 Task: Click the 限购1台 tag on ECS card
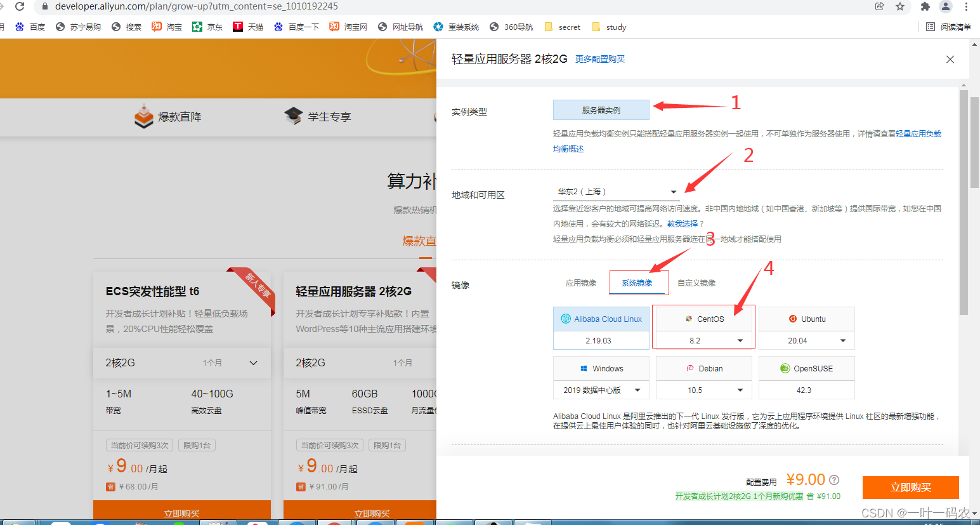point(197,445)
